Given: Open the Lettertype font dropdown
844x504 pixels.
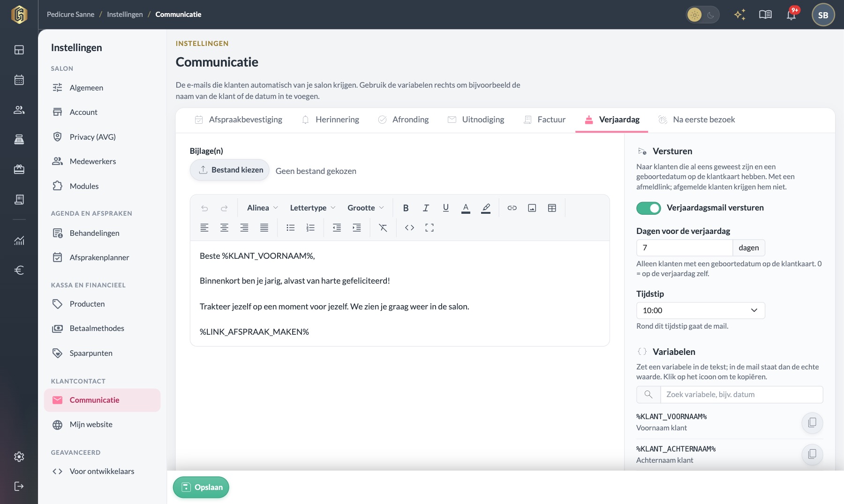Looking at the screenshot, I should point(313,208).
